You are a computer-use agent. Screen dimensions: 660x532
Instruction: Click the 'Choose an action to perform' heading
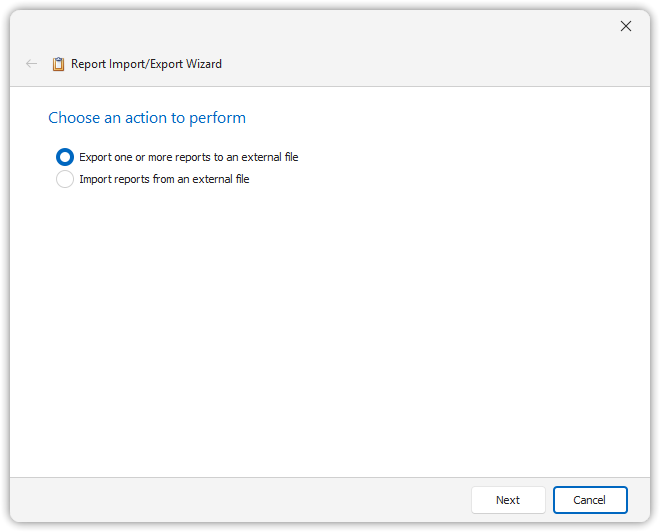coord(147,118)
